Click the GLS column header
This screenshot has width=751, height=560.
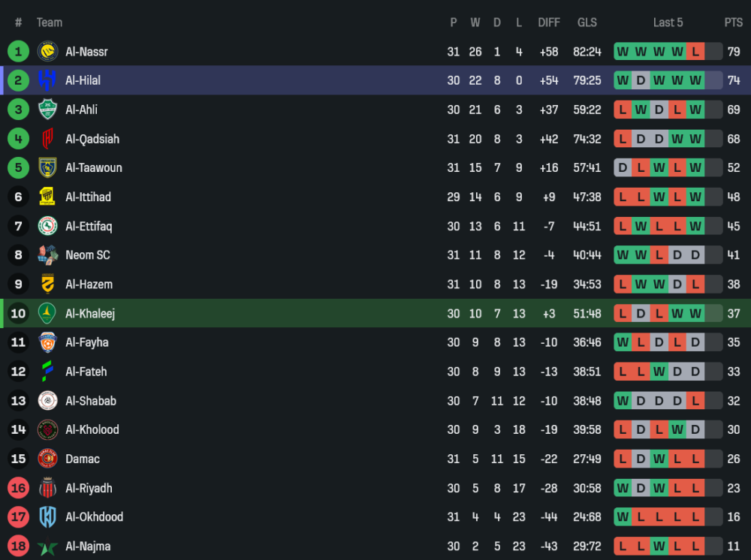587,23
